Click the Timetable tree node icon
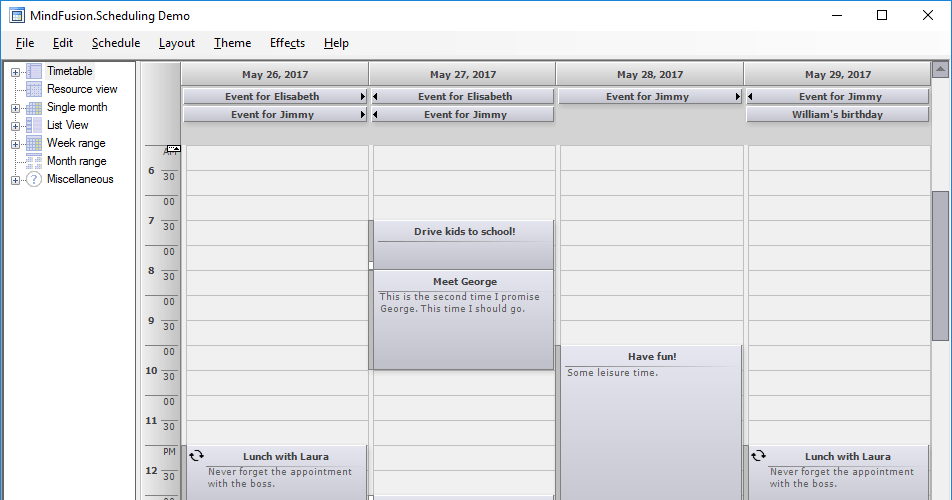The height and width of the screenshot is (500, 952). (34, 72)
